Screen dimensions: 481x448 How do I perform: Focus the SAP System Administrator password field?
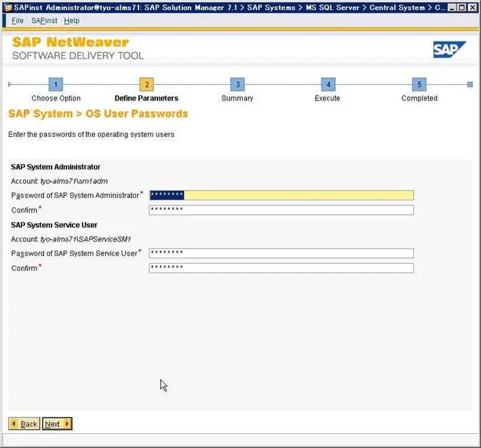pos(282,195)
